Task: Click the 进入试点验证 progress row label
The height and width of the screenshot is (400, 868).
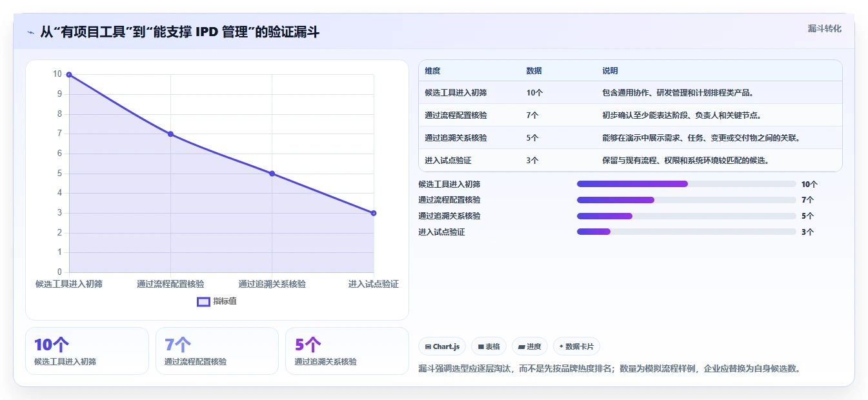Action: click(441, 232)
